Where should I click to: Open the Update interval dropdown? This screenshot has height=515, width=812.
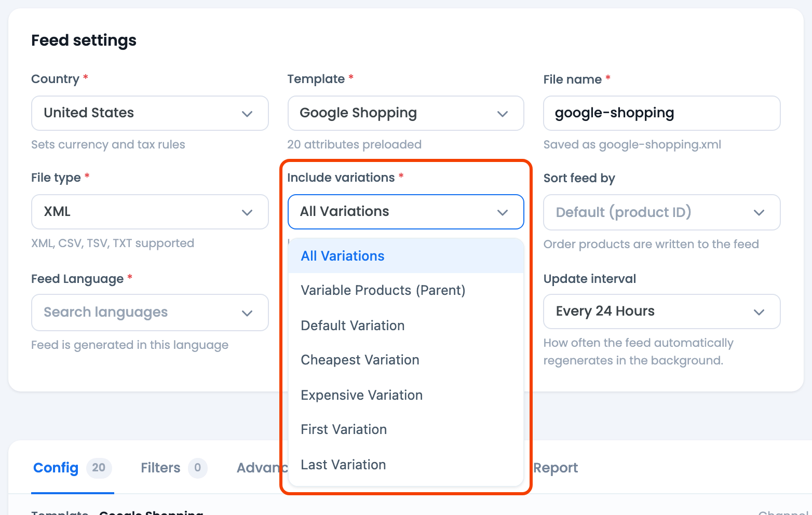pos(662,311)
